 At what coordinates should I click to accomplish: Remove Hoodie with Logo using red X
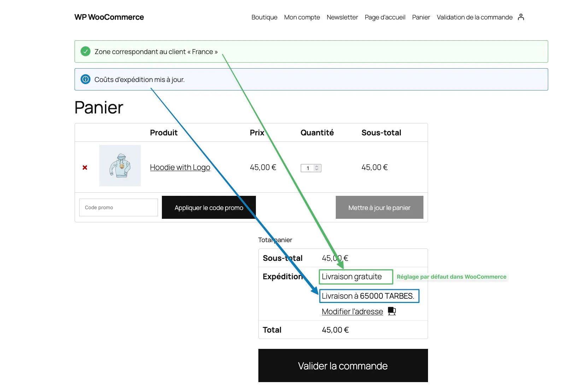pos(85,168)
